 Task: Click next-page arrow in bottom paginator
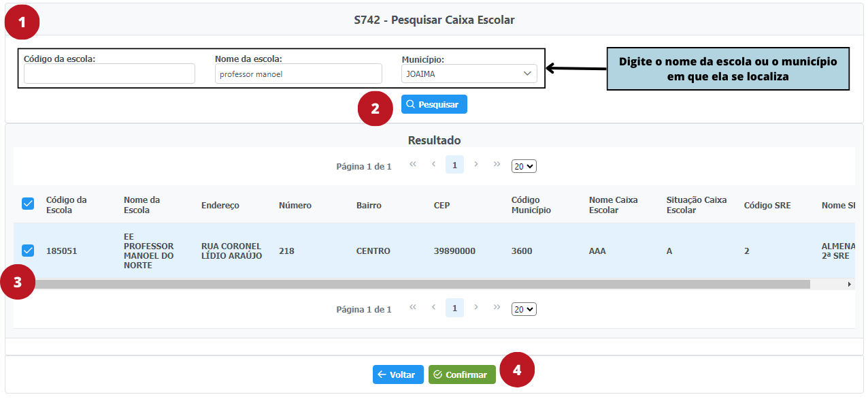tap(476, 307)
